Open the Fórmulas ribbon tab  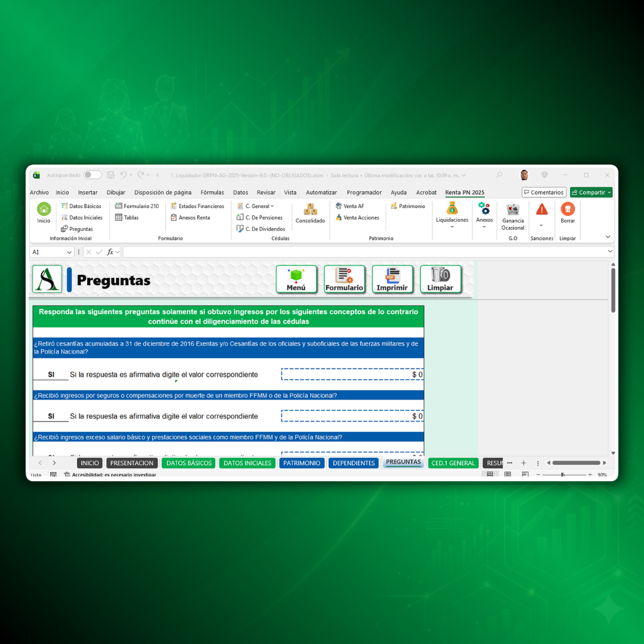coord(212,193)
